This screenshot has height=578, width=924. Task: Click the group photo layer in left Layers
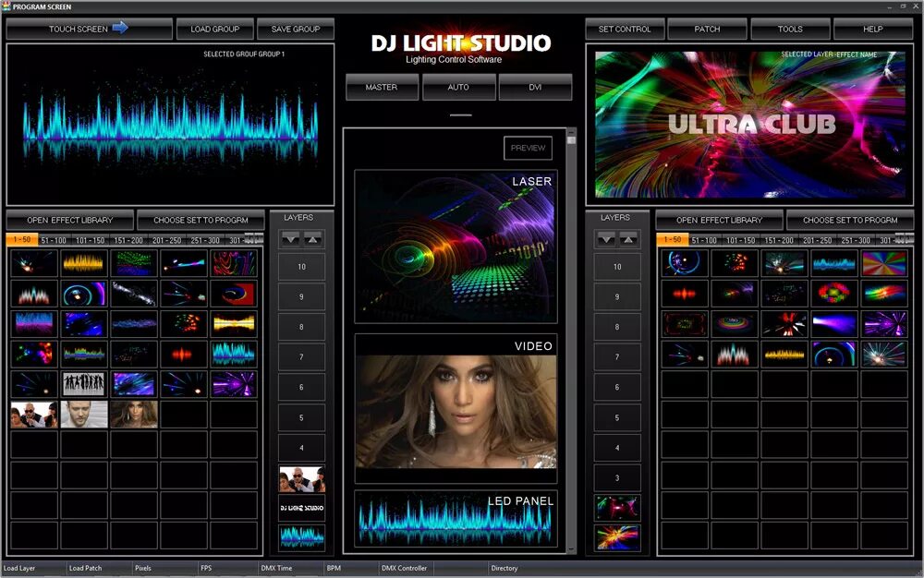(x=302, y=478)
